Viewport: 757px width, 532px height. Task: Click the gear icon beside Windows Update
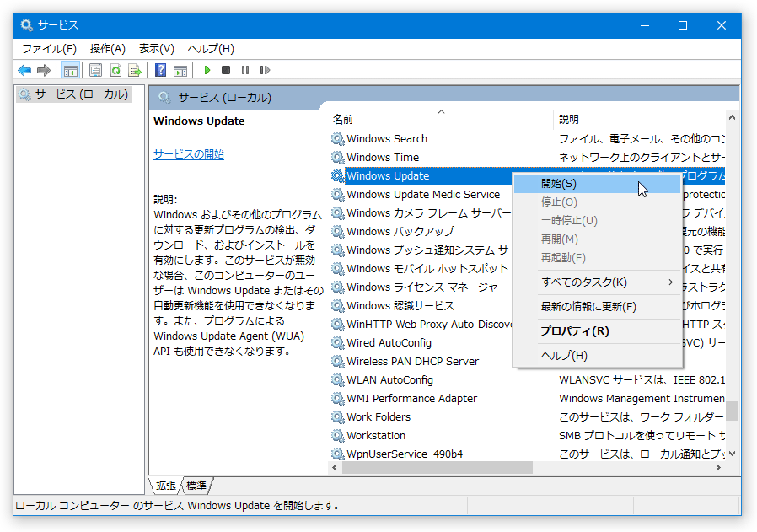(337, 175)
